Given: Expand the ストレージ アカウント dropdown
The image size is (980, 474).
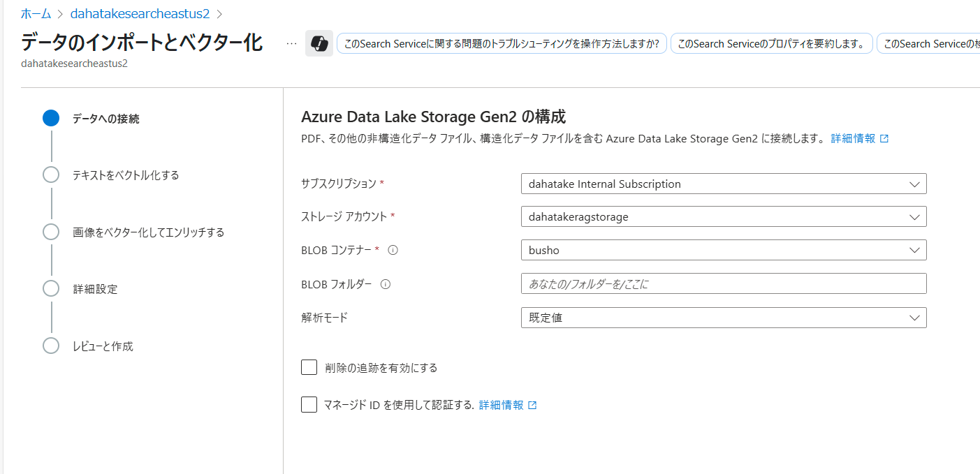Looking at the screenshot, I should click(723, 217).
